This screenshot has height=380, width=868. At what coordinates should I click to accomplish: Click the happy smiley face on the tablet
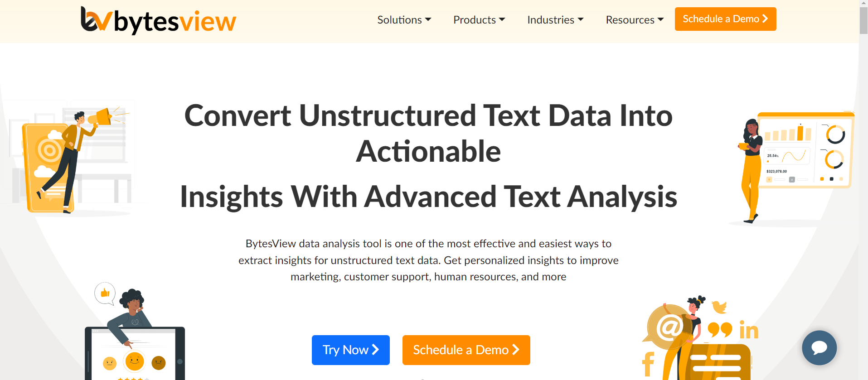(134, 361)
